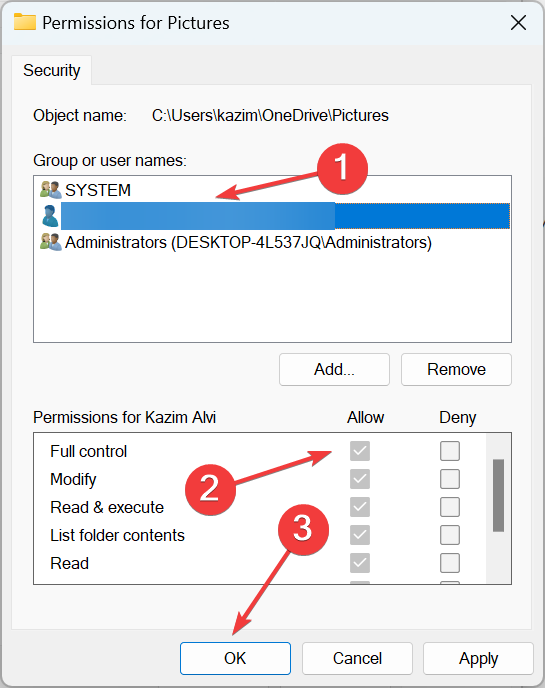The image size is (545, 688).
Task: Toggle the Allow checkbox for Full control
Action: (360, 451)
